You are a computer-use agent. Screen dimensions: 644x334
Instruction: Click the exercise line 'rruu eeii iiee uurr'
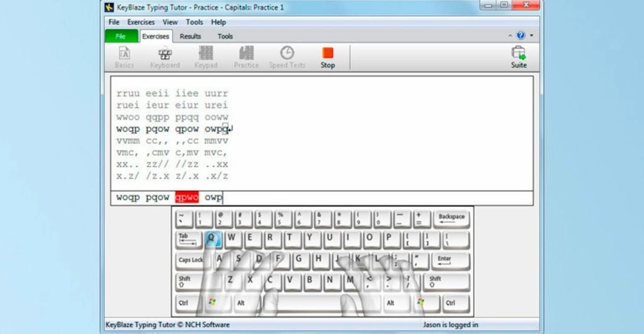pyautogui.click(x=172, y=93)
